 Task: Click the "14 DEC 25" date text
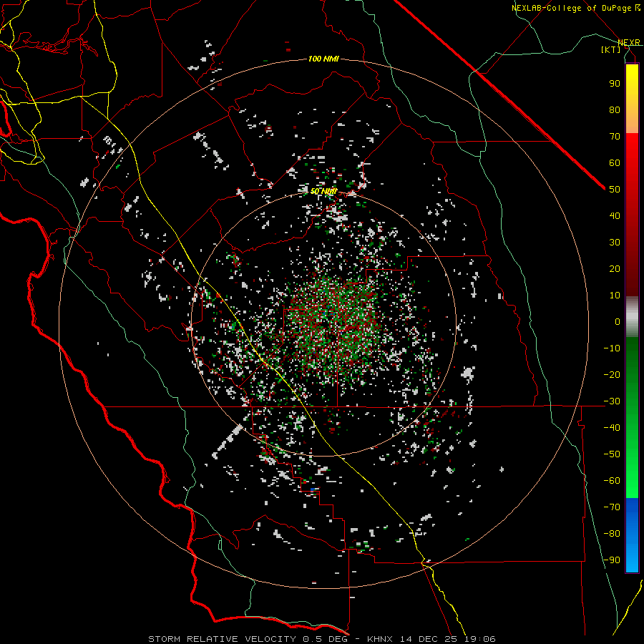pyautogui.click(x=429, y=639)
